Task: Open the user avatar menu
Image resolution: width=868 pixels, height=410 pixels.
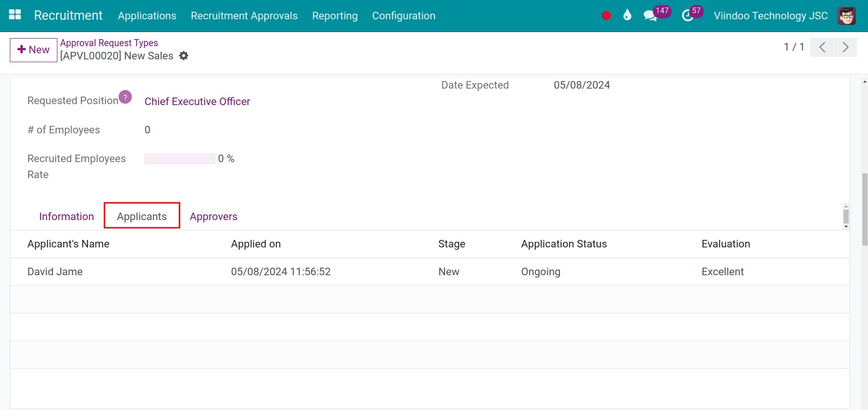Action: click(x=847, y=16)
